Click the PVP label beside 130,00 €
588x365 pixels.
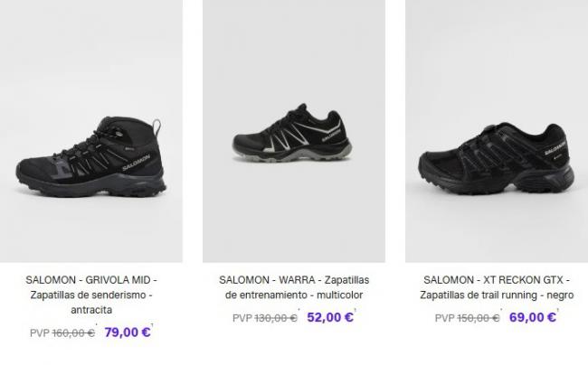tap(242, 318)
